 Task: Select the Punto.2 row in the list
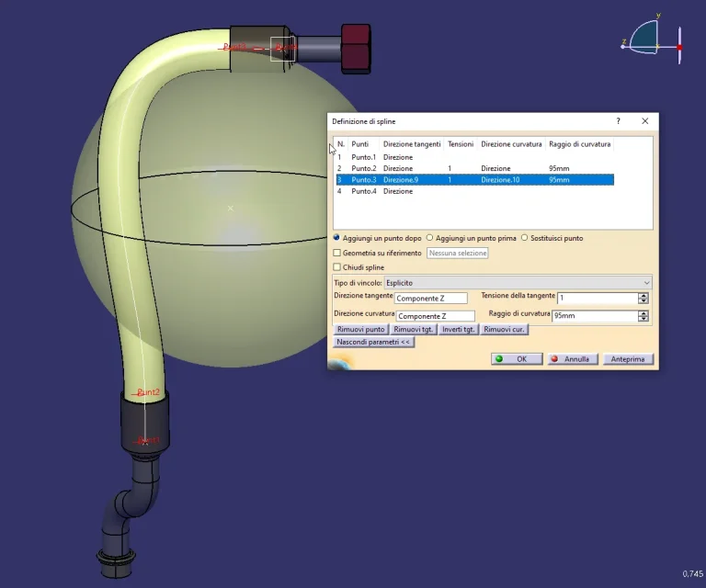(x=475, y=168)
